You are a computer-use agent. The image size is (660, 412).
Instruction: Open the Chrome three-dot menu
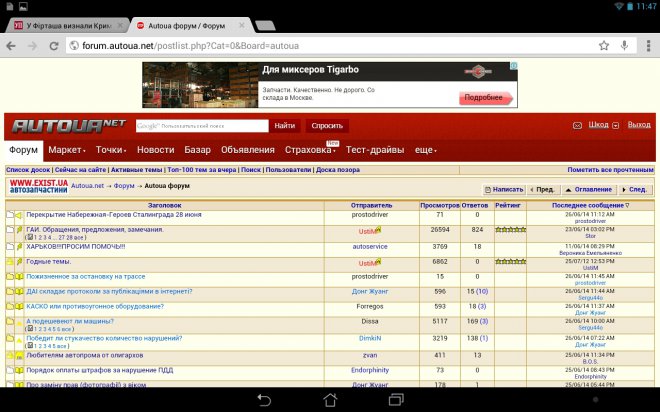646,45
